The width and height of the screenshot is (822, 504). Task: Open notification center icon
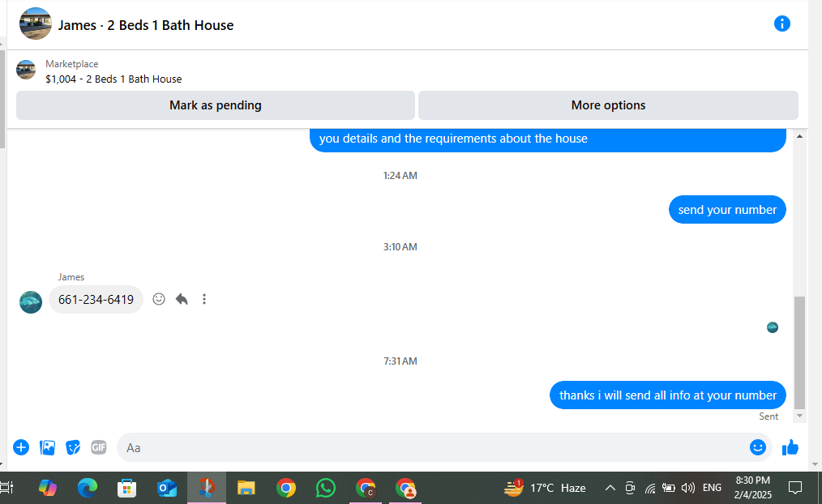[795, 488]
